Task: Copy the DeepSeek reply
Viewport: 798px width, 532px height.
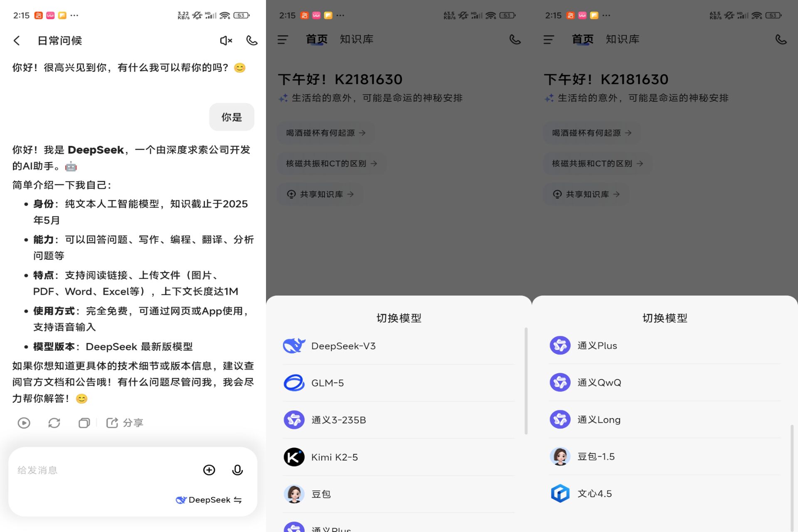Action: (x=84, y=423)
